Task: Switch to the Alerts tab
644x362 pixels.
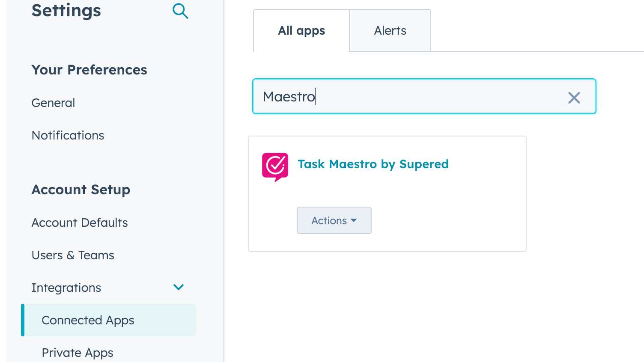Action: [x=390, y=30]
